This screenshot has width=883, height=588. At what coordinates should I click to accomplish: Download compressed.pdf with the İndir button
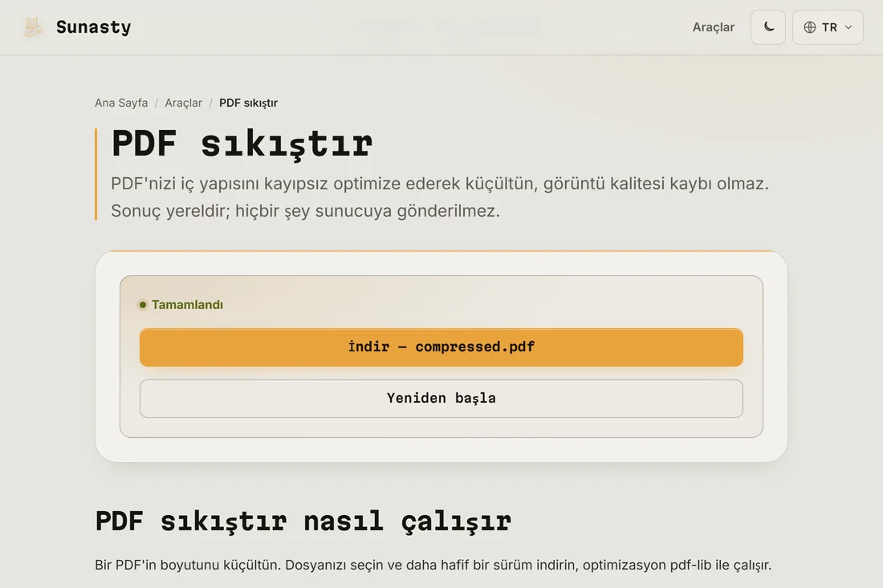click(441, 347)
